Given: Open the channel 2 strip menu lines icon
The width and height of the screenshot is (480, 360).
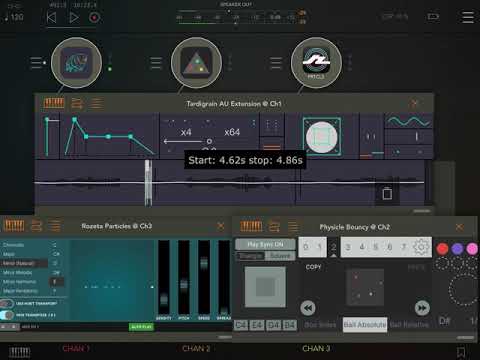Looking at the screenshot, I should click(x=156, y=63).
